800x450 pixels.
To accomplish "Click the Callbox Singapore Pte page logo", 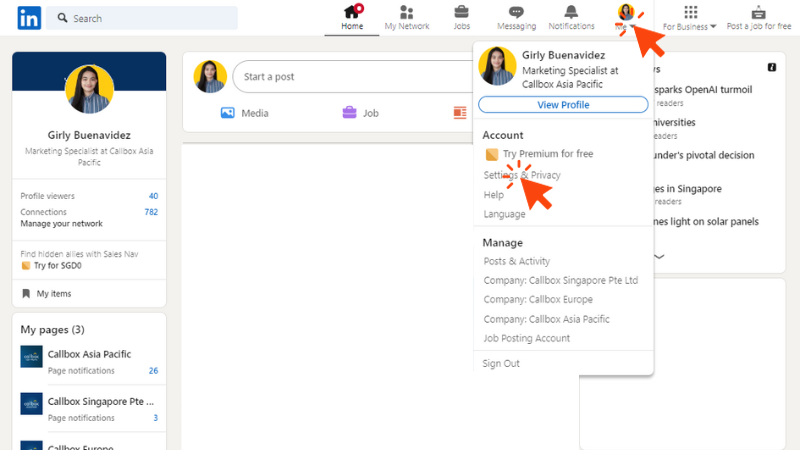I will (x=31, y=404).
